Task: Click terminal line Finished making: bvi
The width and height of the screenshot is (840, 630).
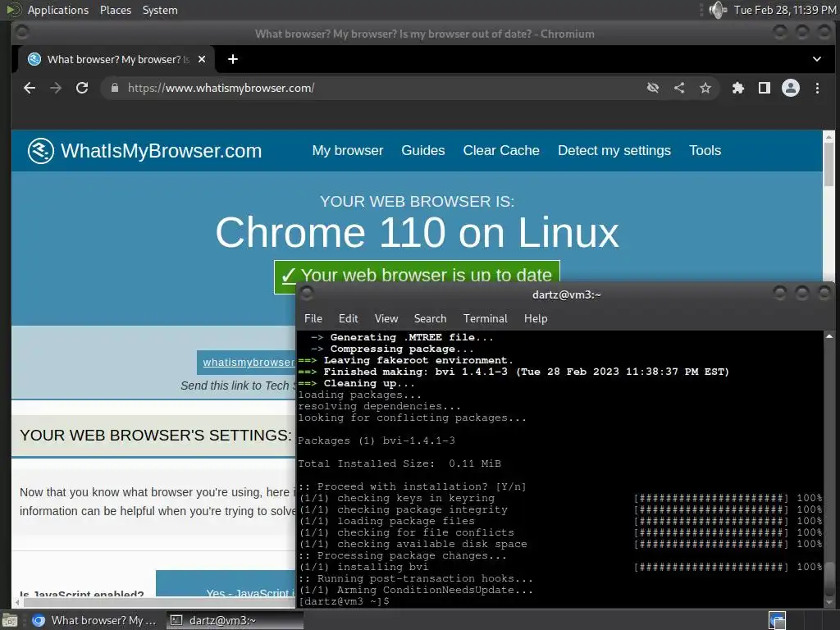Action: (514, 372)
